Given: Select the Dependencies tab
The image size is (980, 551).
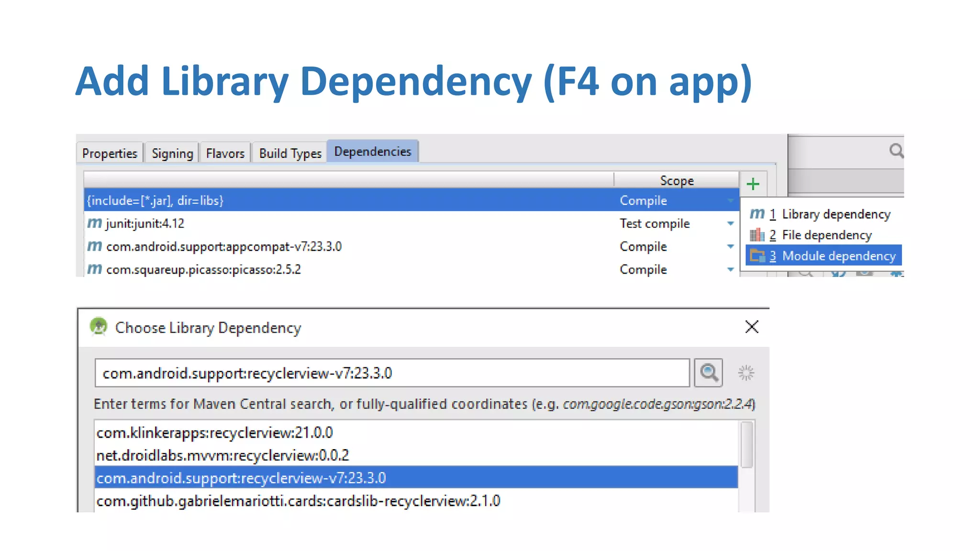Looking at the screenshot, I should (373, 151).
